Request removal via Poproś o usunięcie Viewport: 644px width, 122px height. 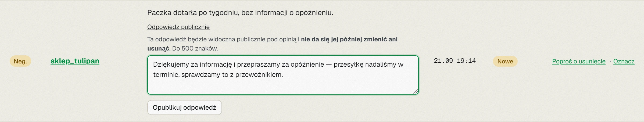coord(579,61)
